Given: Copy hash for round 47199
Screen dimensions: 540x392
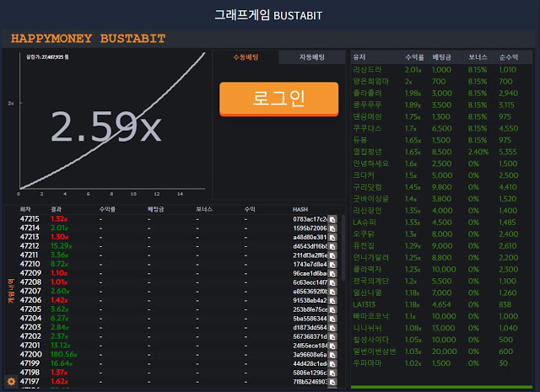Looking at the screenshot, I should point(332,364).
